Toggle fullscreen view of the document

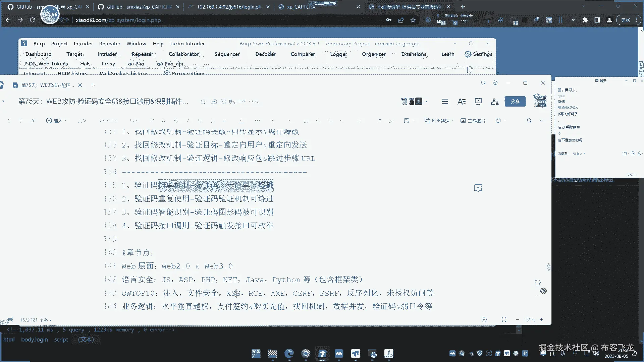click(x=504, y=320)
